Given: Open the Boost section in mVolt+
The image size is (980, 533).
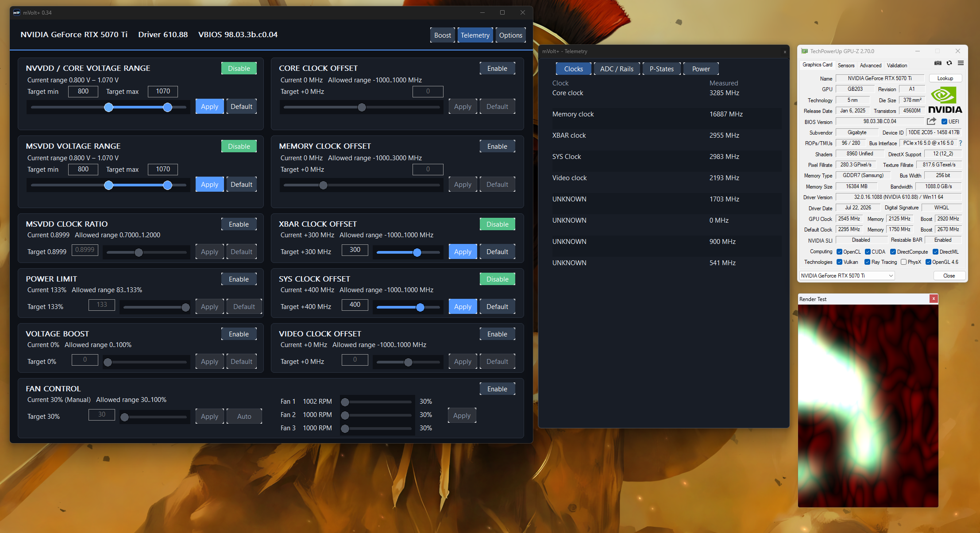Looking at the screenshot, I should coord(442,35).
